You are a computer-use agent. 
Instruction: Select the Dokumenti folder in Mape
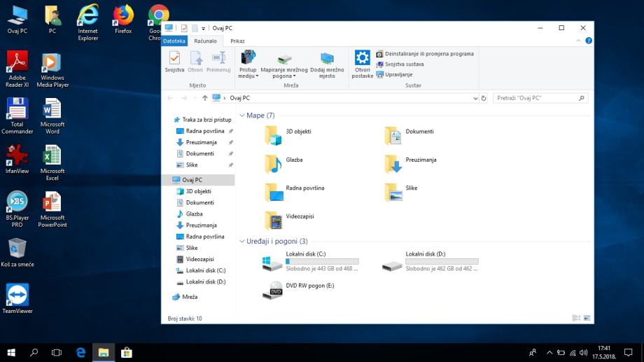click(x=409, y=135)
